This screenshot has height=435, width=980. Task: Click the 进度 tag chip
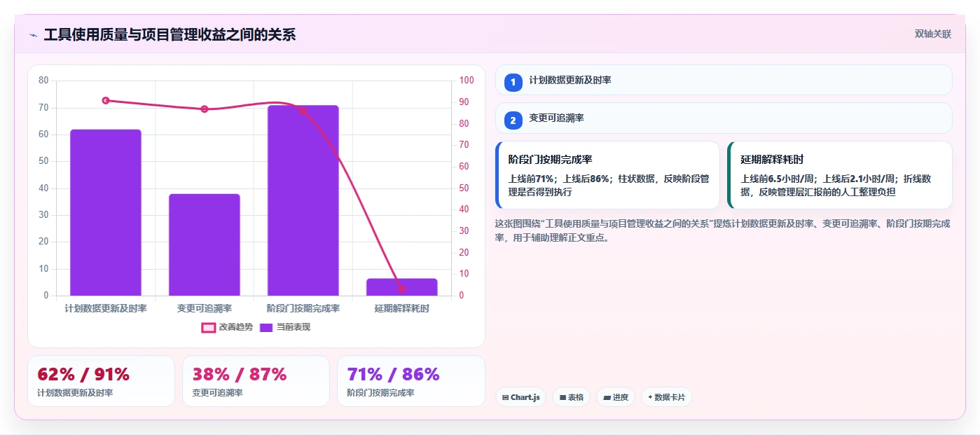pyautogui.click(x=616, y=397)
